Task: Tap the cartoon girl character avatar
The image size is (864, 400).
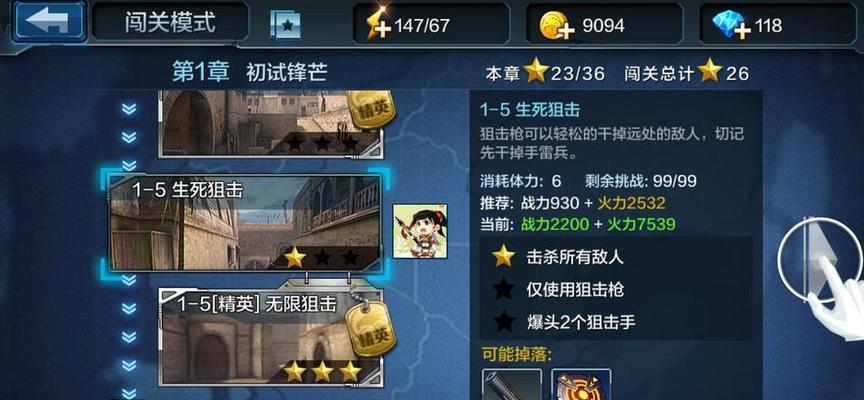Action: pos(420,231)
